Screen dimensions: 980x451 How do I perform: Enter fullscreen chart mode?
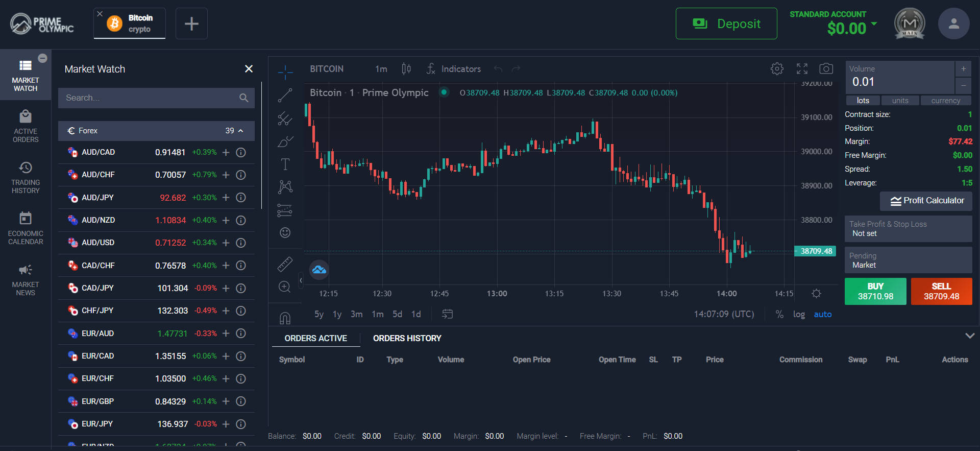pos(802,69)
